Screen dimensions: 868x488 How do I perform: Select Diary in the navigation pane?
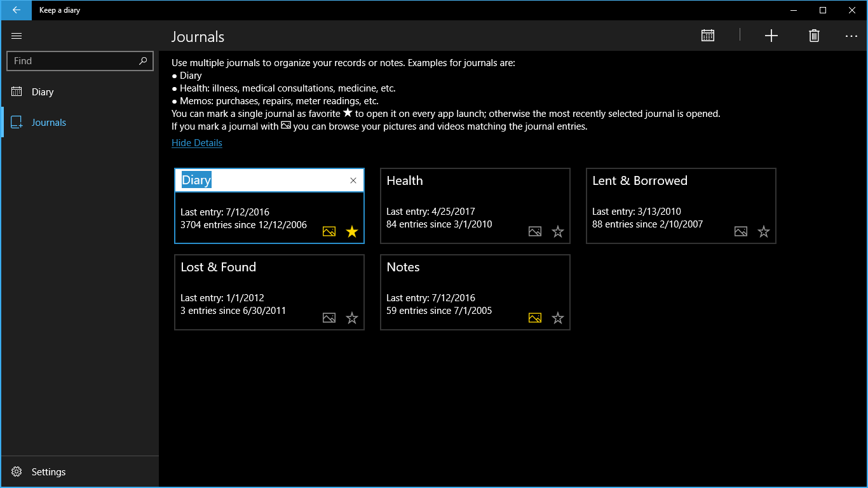pyautogui.click(x=79, y=91)
